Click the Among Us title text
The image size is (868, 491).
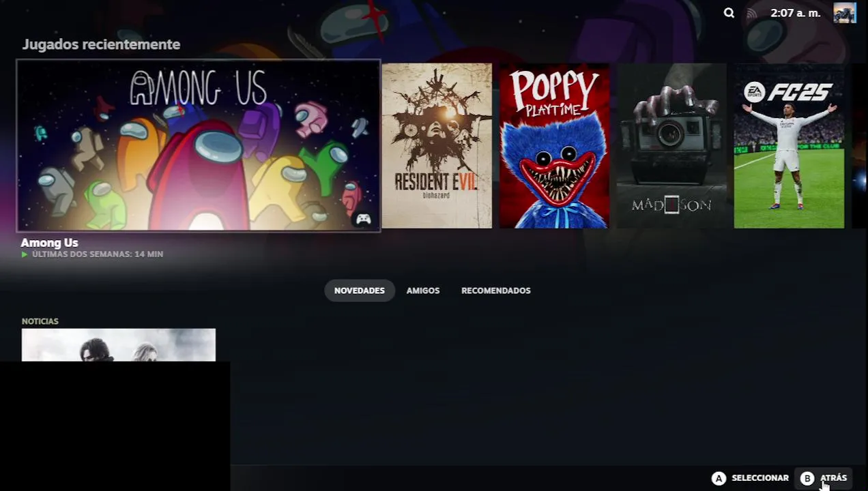pos(49,242)
